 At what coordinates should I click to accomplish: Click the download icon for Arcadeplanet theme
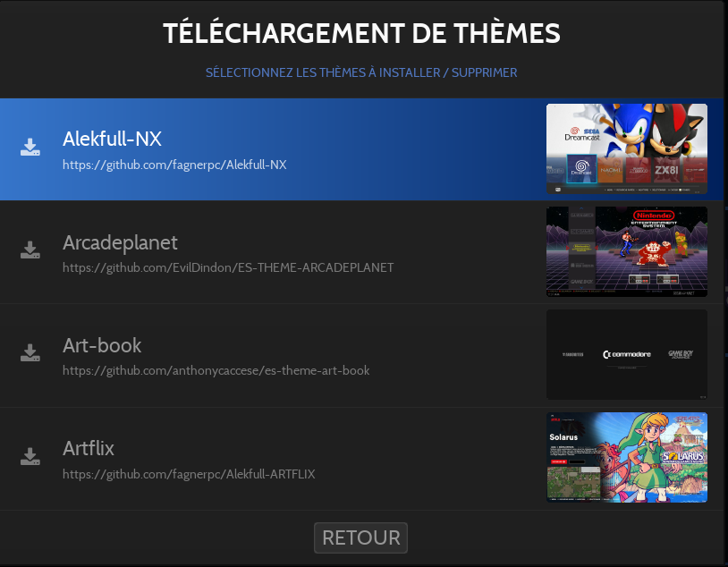(x=30, y=250)
